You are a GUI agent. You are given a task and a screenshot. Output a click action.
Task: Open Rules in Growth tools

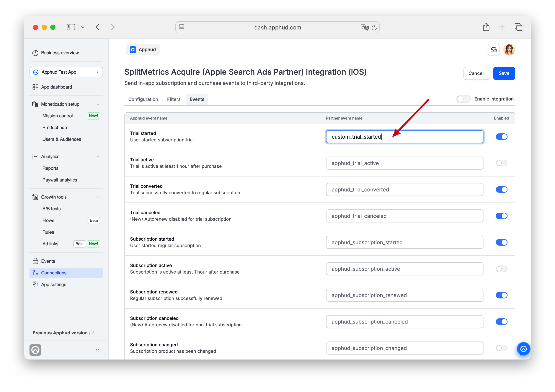(x=48, y=232)
